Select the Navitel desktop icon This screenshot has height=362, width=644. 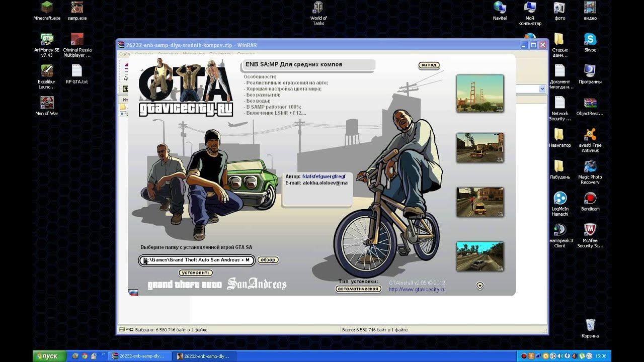(500, 11)
